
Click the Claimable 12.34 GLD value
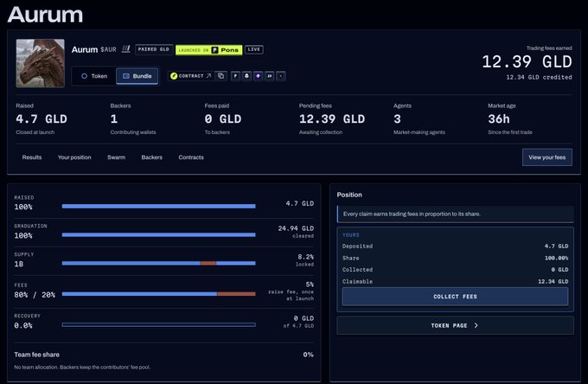pyautogui.click(x=553, y=282)
